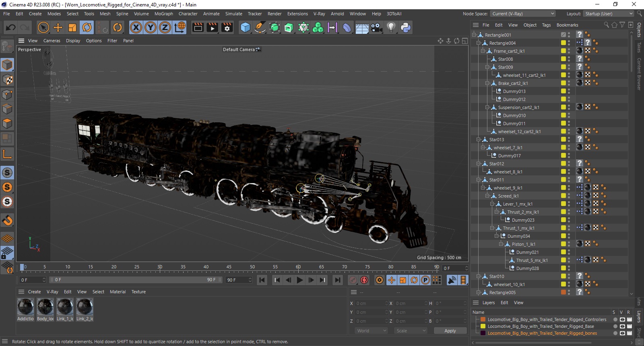
Task: Add a Light object
Action: [391, 27]
